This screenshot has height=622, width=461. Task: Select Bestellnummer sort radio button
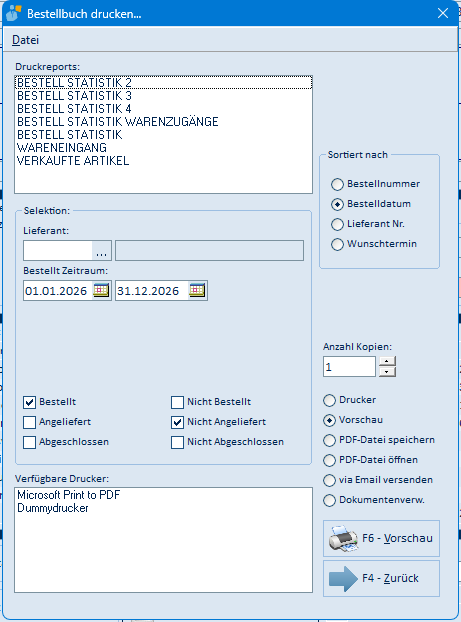click(x=337, y=184)
